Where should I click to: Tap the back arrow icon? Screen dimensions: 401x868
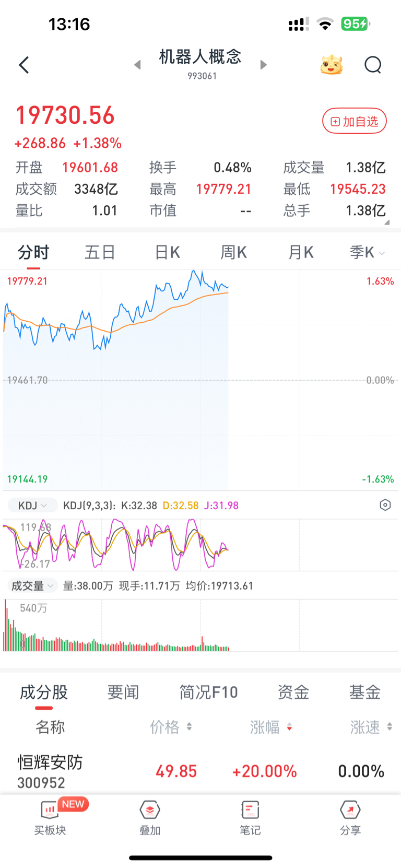pos(24,65)
